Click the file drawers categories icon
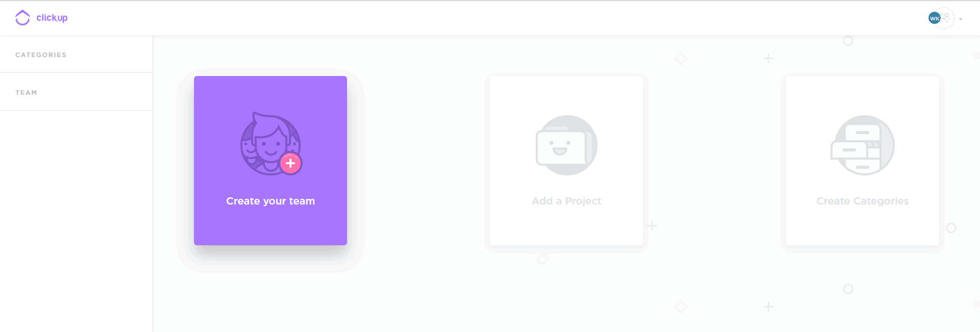Image resolution: width=980 pixels, height=332 pixels. tap(863, 145)
